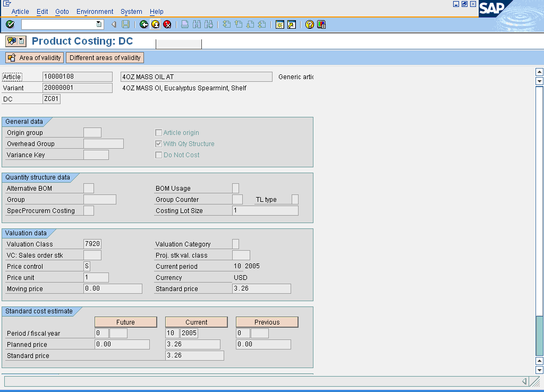
Task: Click the page-down scroll arrow near top
Action: point(539,81)
